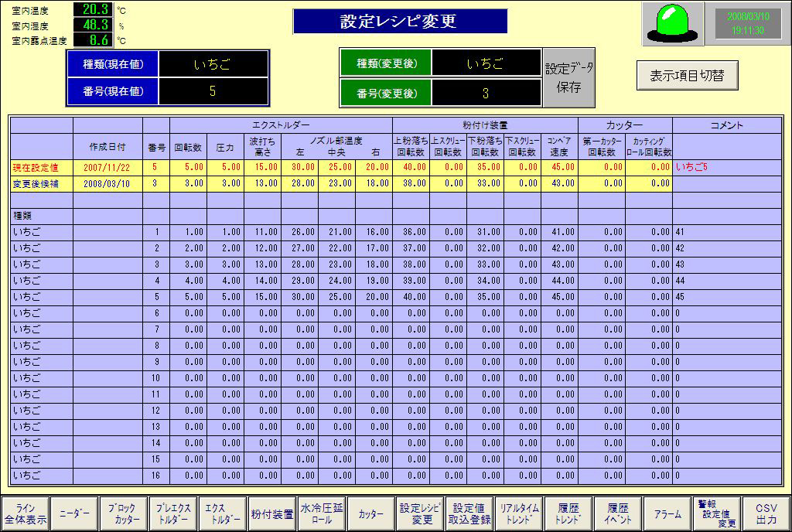This screenshot has width=792, height=532.
Task: Go to the 粉付装置 screen
Action: point(272,514)
